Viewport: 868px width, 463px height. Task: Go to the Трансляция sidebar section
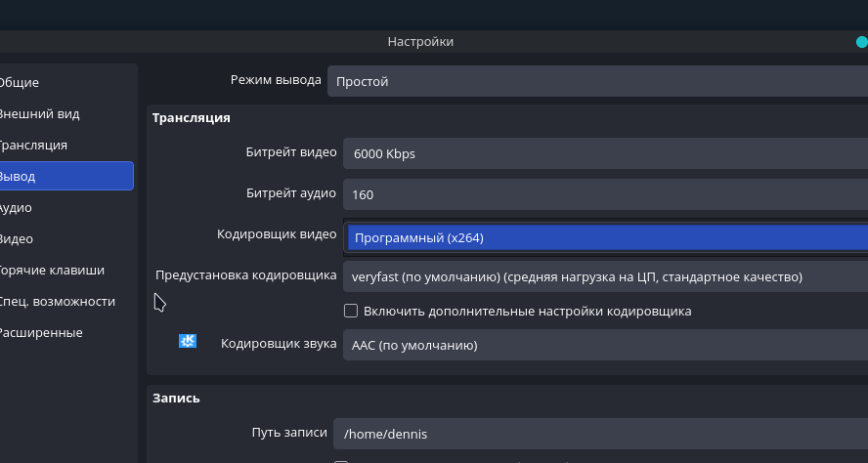[x=33, y=146]
